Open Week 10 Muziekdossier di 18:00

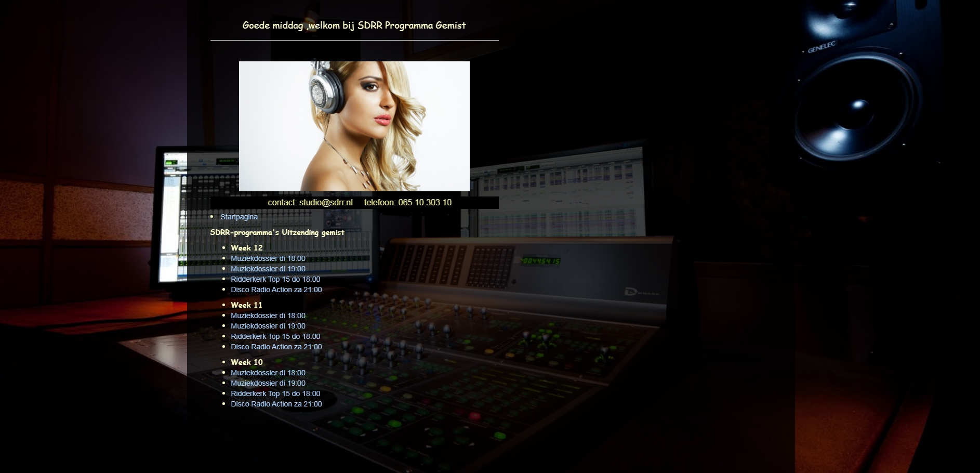tap(268, 373)
